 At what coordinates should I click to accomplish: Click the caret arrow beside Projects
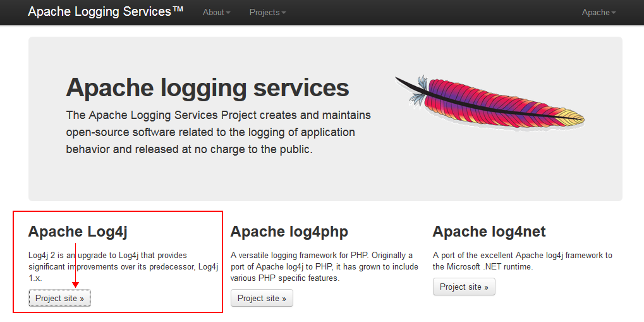[283, 13]
